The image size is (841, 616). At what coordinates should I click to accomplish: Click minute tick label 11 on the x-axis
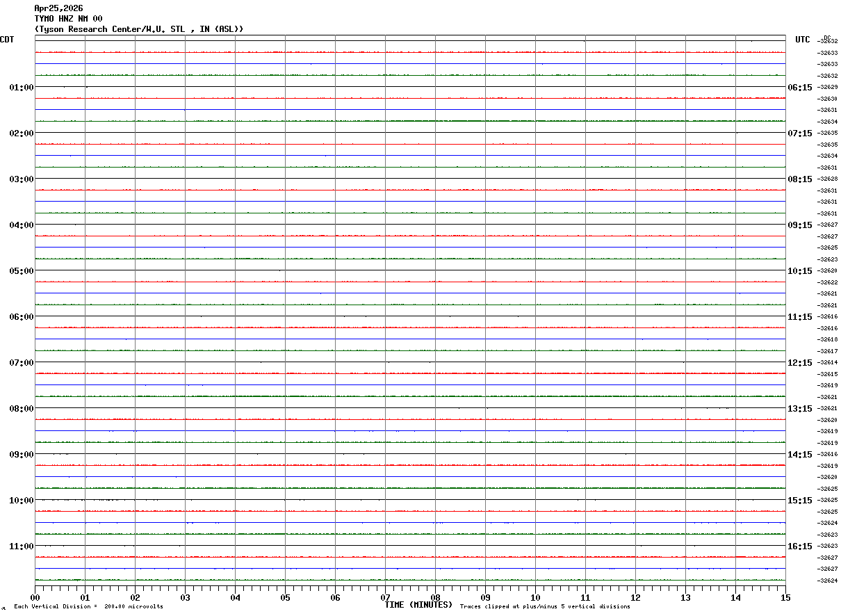585,597
